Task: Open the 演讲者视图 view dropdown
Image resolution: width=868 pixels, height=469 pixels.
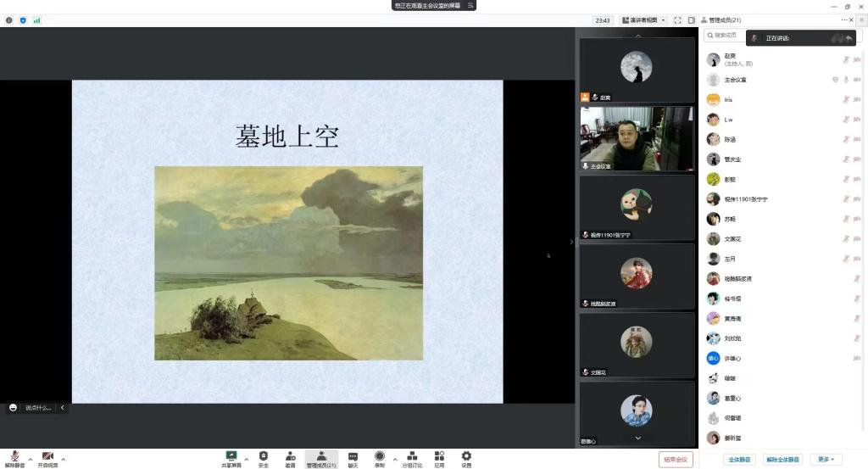Action: pos(644,20)
